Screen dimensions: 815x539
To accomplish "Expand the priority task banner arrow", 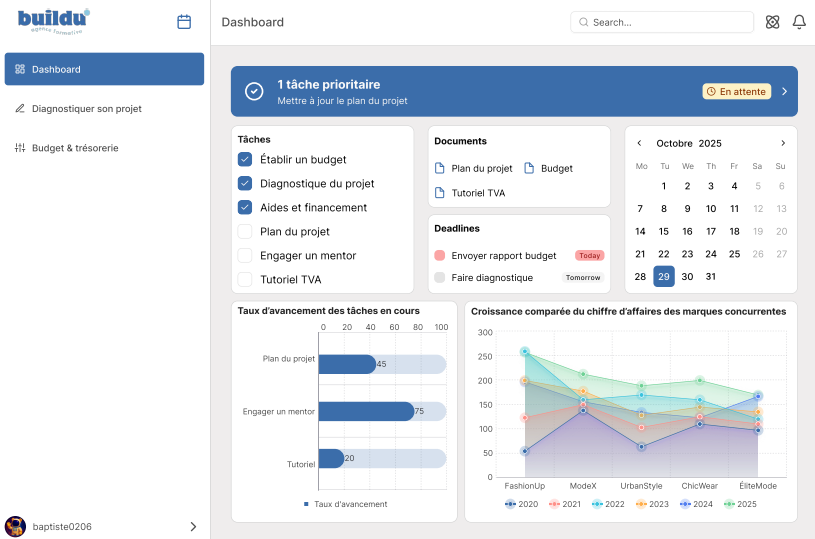I will 784,92.
